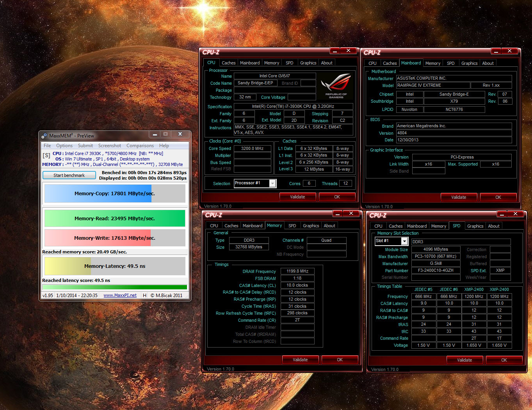The height and width of the screenshot is (410, 532).
Task: Click the Threads 12 value
Action: [x=345, y=183]
